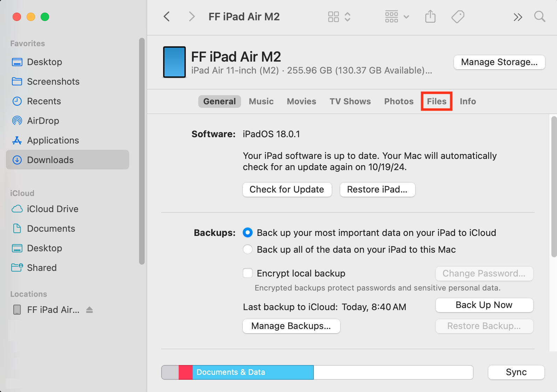The image size is (557, 392).
Task: Select back up important data to iCloud
Action: coord(248,233)
